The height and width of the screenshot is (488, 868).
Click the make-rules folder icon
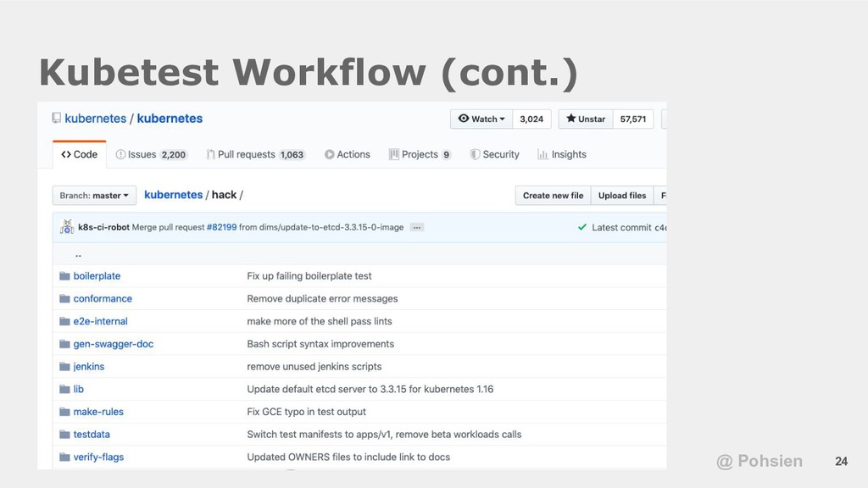(x=64, y=412)
